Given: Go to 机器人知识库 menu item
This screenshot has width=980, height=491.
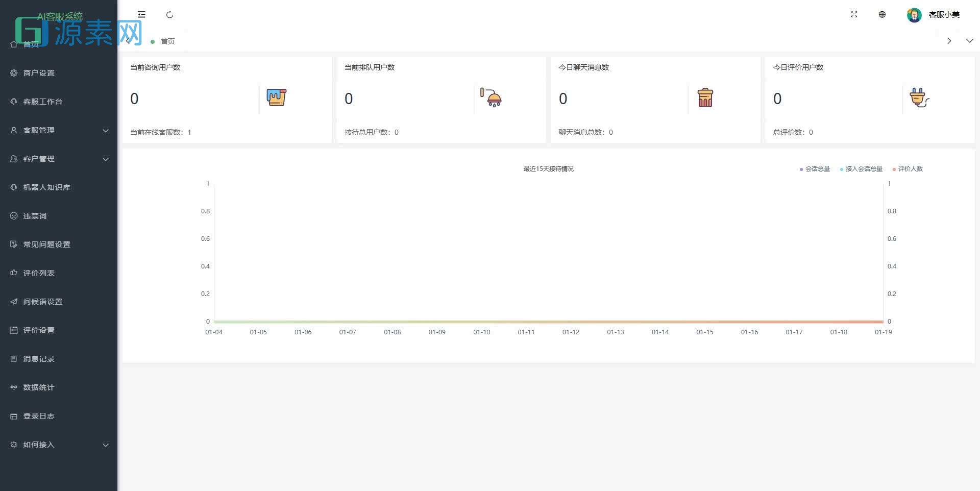Looking at the screenshot, I should [x=46, y=187].
